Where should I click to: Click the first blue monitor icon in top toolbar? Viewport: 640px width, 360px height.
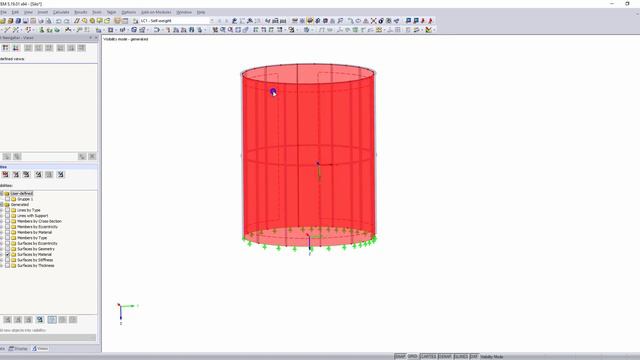(408, 21)
